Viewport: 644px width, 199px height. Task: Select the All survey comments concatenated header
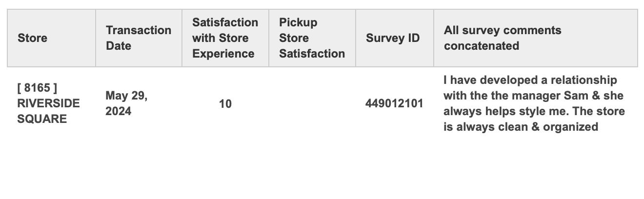[503, 38]
